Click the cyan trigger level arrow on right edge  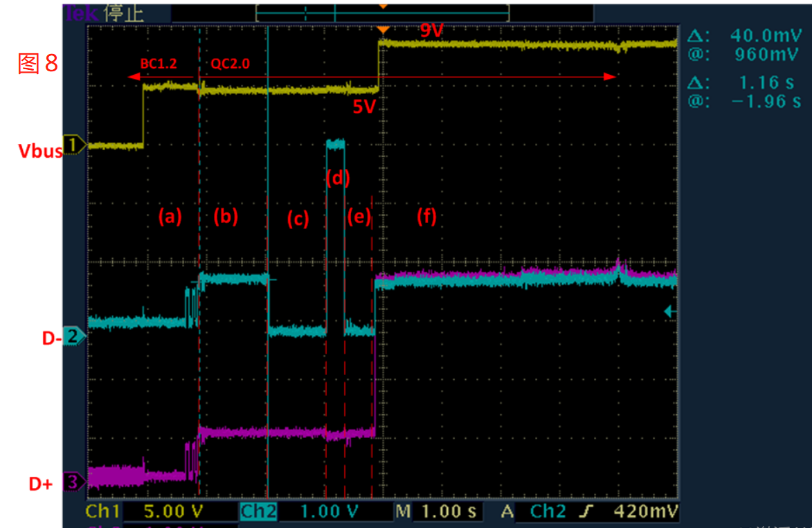(669, 312)
